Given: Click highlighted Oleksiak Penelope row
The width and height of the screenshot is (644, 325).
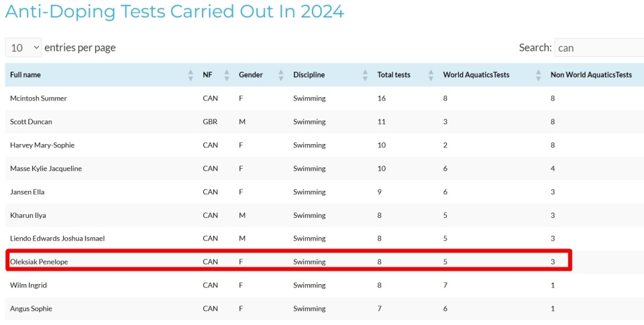Looking at the screenshot, I should 288,261.
